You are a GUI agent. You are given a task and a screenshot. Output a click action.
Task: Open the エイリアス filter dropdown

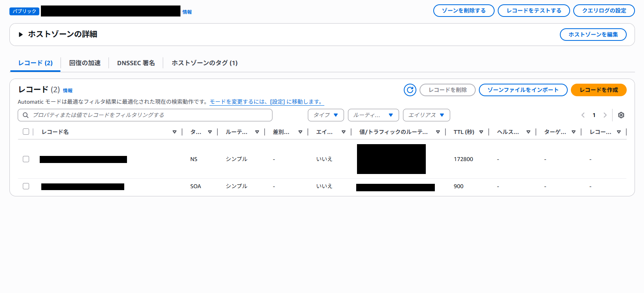point(426,115)
